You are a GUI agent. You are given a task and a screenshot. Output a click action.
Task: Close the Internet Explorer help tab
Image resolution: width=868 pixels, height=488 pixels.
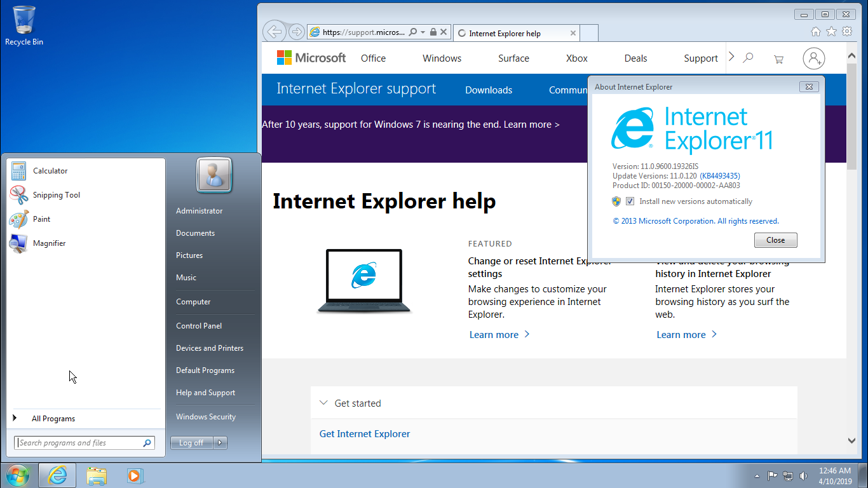[573, 33]
